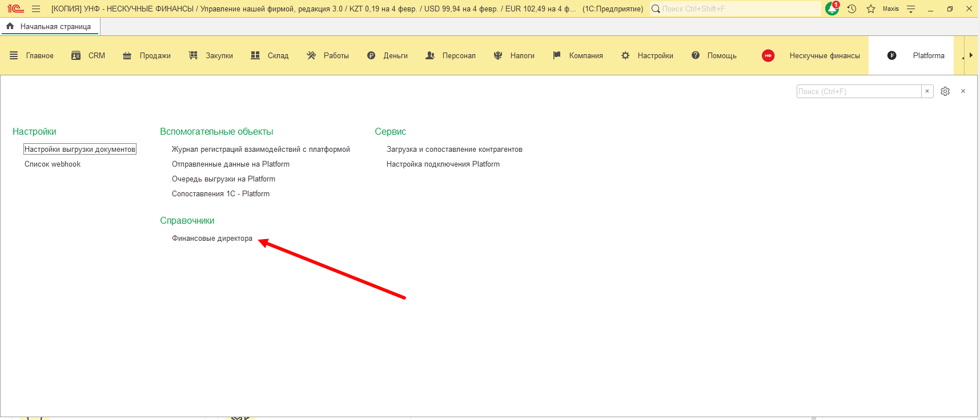Image resolution: width=980 pixels, height=420 pixels.
Task: Open the Деньги section
Action: coord(395,56)
